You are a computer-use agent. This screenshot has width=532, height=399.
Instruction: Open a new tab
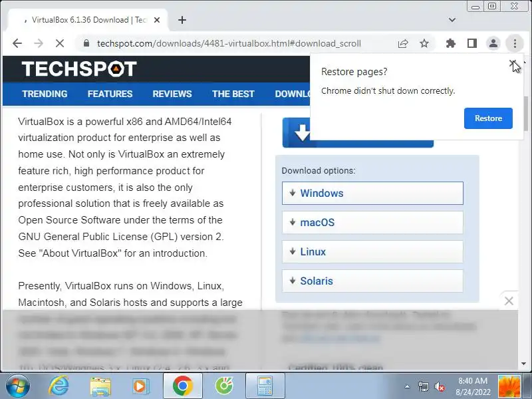pyautogui.click(x=182, y=20)
